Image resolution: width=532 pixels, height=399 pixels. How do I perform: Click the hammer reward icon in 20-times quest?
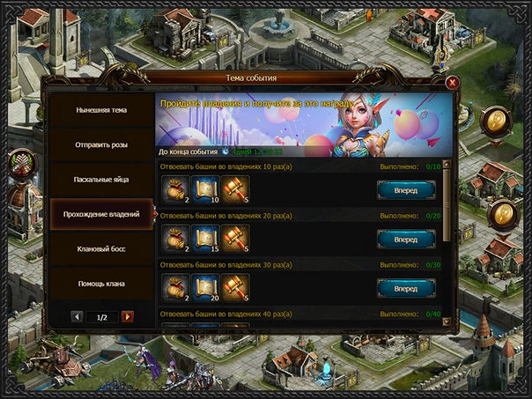pos(235,239)
